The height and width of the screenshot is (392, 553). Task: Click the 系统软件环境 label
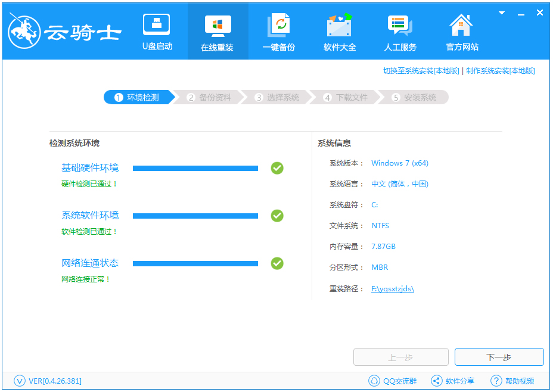pyautogui.click(x=90, y=216)
